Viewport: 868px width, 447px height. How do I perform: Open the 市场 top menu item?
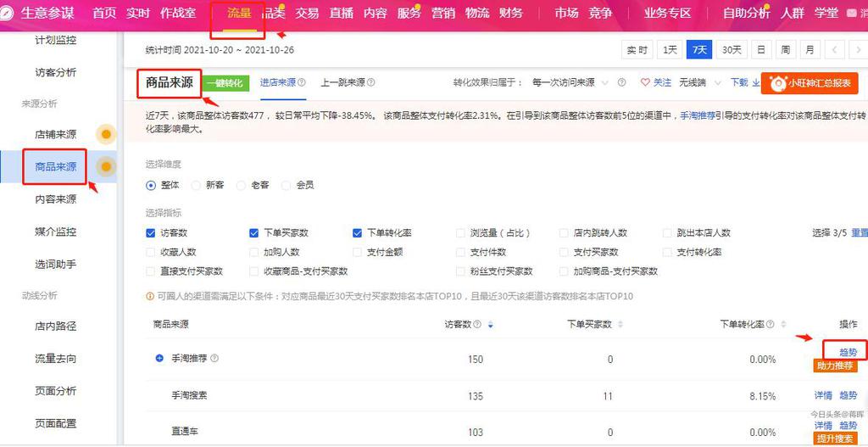coord(567,13)
